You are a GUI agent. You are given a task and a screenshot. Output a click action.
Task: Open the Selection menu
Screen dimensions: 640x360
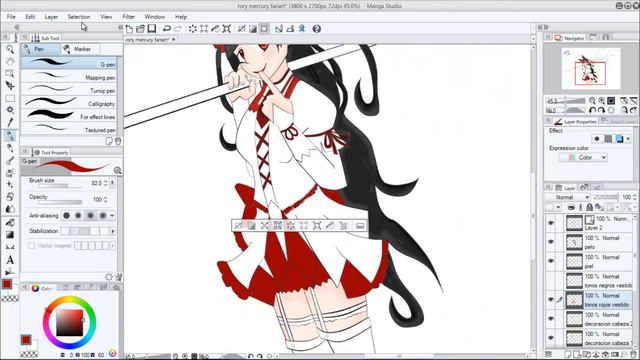79,17
